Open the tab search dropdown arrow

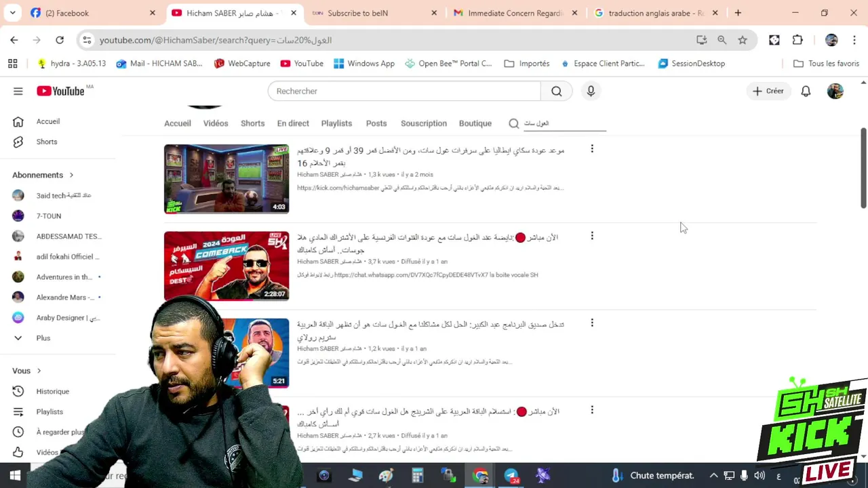[x=12, y=13]
